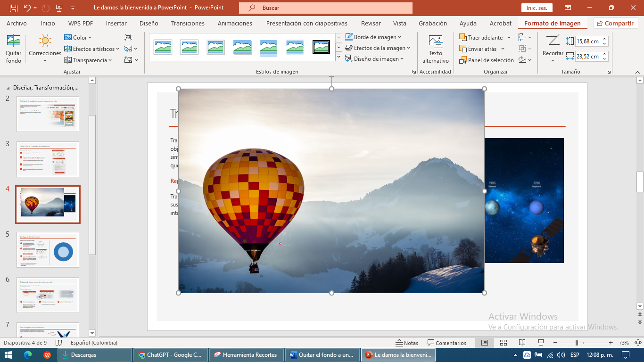Image resolution: width=644 pixels, height=362 pixels.
Task: Expand the Estilos de imagen gallery
Action: pyautogui.click(x=338, y=56)
